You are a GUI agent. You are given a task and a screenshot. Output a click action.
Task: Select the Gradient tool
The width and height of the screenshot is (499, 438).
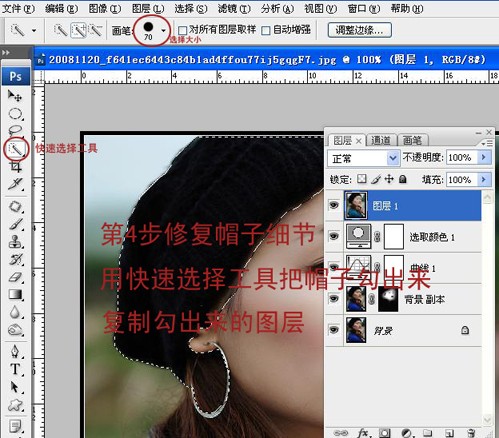click(x=15, y=295)
